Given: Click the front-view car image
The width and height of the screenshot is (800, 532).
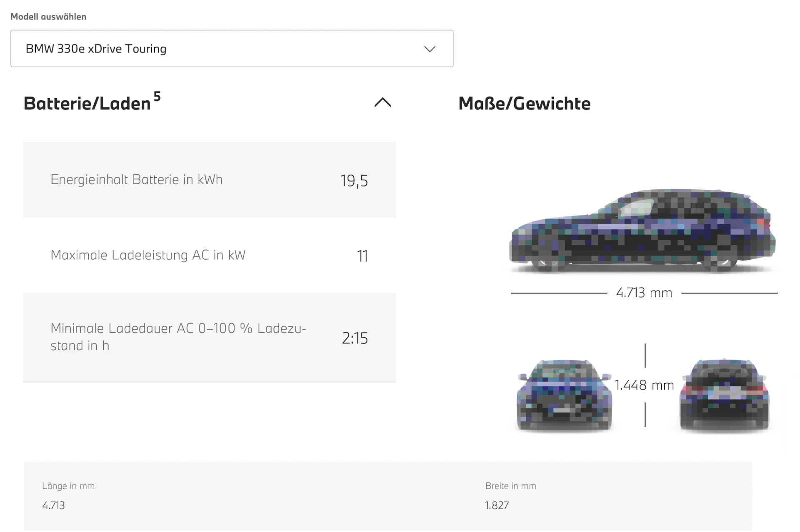Looking at the screenshot, I should click(x=564, y=395).
